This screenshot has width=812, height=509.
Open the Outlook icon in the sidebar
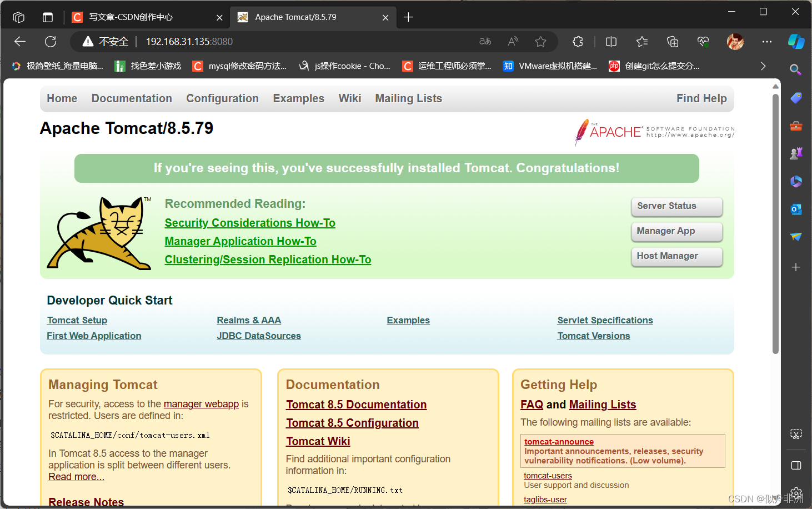796,209
